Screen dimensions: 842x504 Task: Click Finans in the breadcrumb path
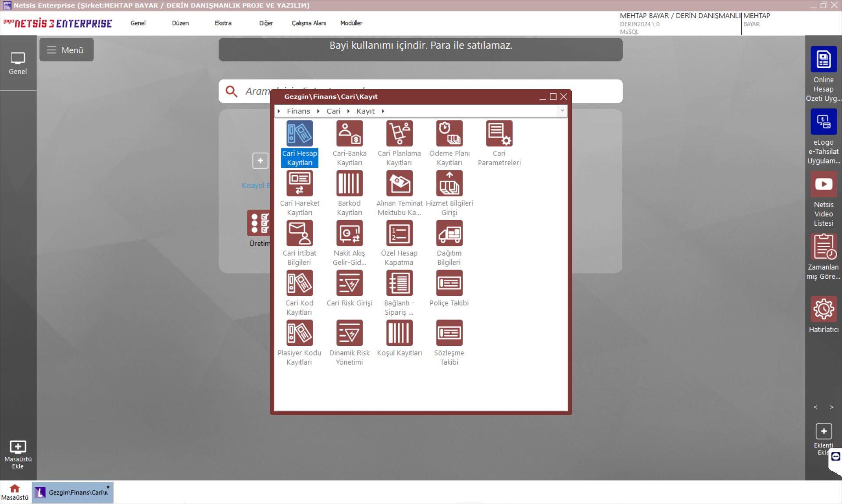(298, 111)
